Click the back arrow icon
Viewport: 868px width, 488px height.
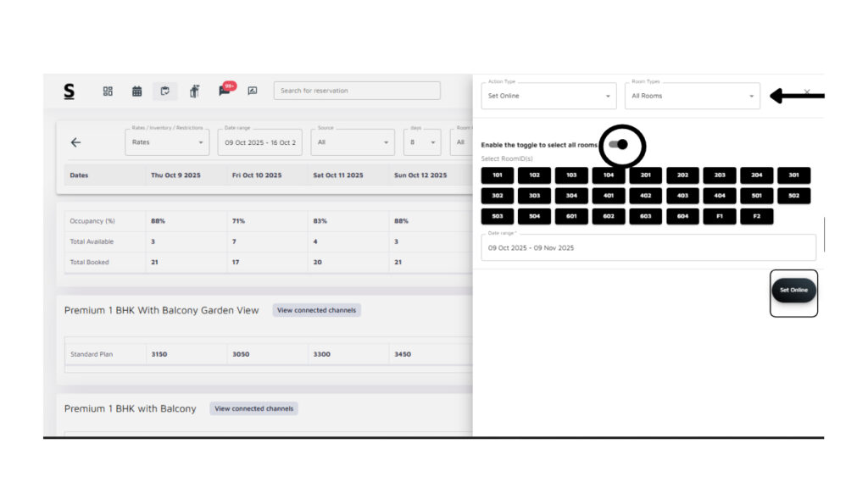point(75,142)
